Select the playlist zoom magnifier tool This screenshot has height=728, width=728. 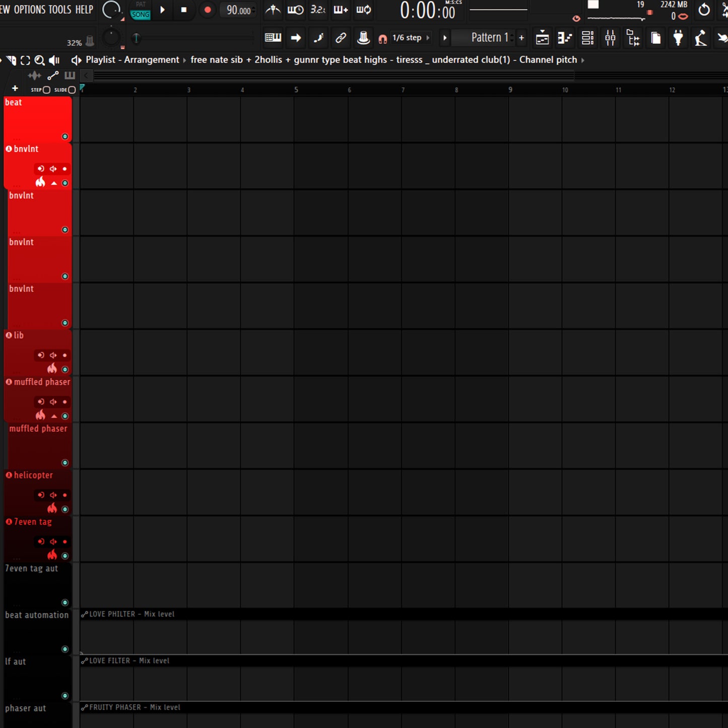click(x=39, y=60)
